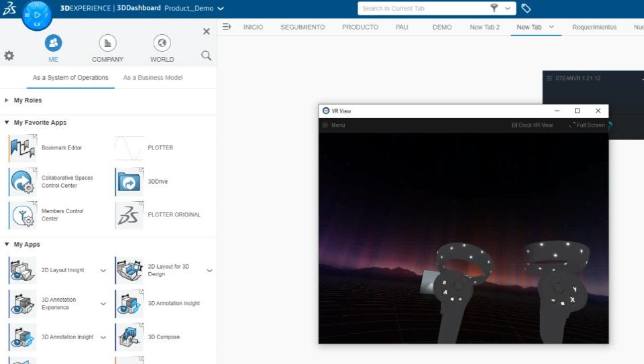Switch to the INICIO tab
This screenshot has width=644, height=364.
(x=253, y=27)
